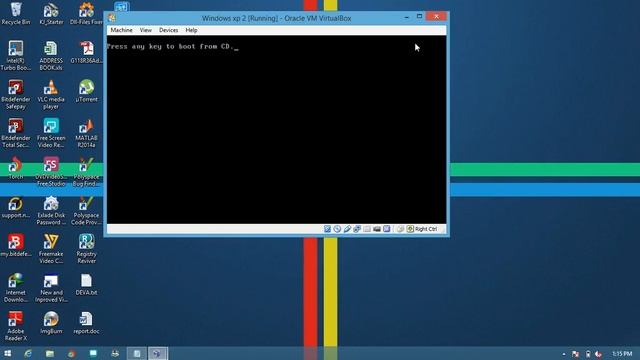
Task: Open Google Chrome from the taskbar
Action: pos(71,353)
